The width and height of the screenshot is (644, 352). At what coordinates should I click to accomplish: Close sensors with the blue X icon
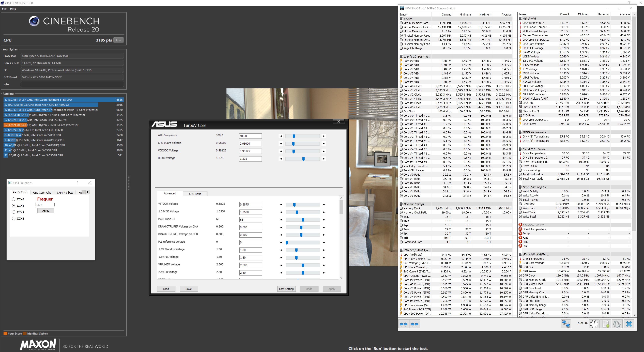(x=629, y=324)
